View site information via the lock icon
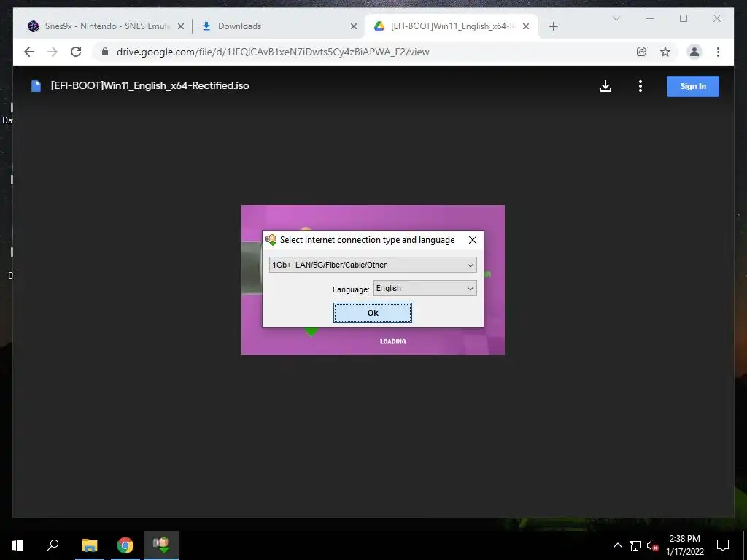The height and width of the screenshot is (560, 747). pos(105,52)
